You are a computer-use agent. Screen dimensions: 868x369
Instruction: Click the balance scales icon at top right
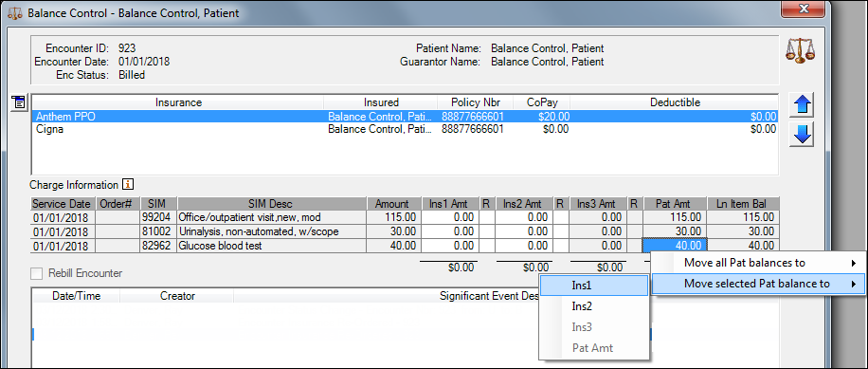801,51
